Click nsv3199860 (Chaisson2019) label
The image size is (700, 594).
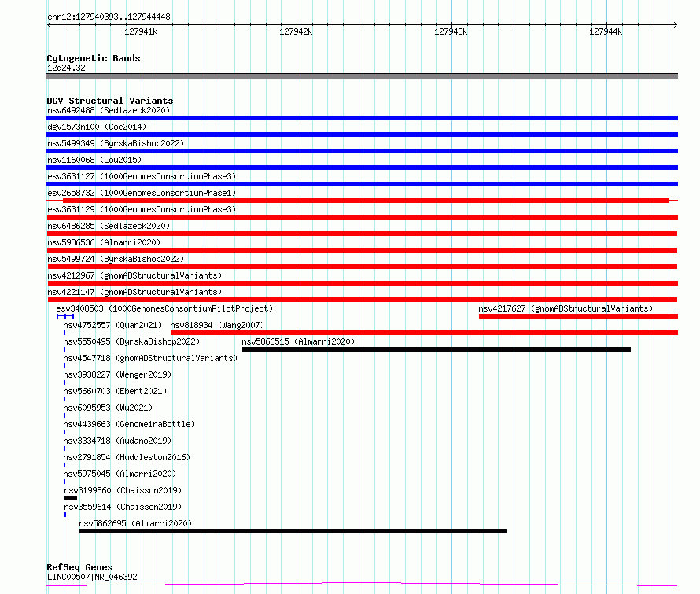pos(123,490)
